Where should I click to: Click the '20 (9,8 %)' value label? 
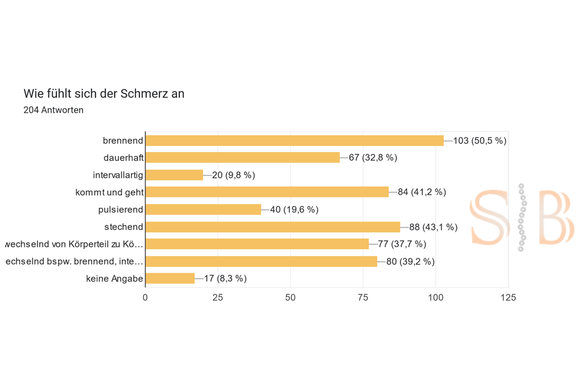pyautogui.click(x=233, y=175)
